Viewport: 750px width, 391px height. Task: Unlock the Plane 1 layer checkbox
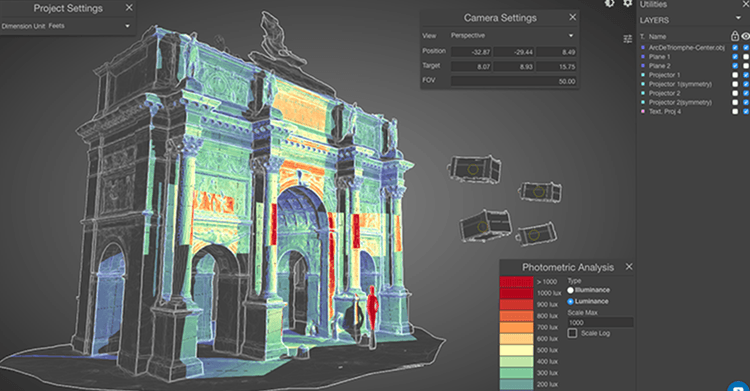click(x=735, y=56)
